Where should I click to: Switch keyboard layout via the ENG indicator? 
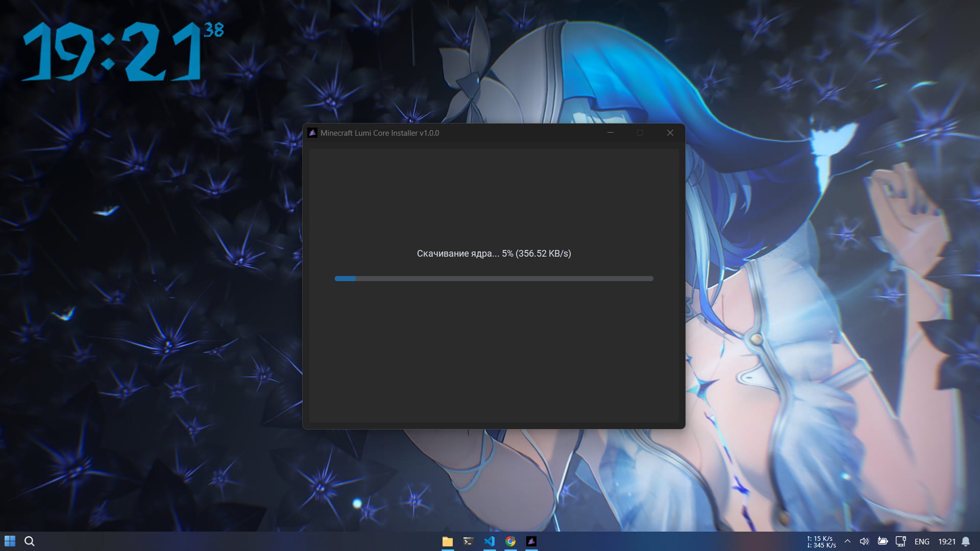coord(922,541)
